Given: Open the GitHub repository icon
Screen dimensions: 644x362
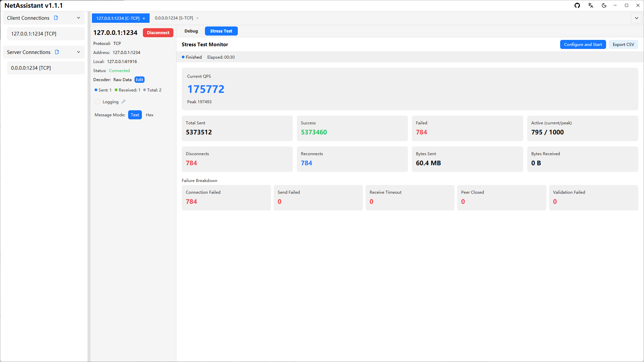Looking at the screenshot, I should (x=577, y=5).
